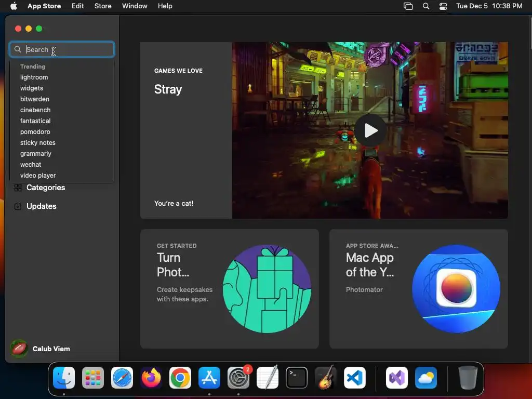Select trending search 'grammarly'

point(36,154)
